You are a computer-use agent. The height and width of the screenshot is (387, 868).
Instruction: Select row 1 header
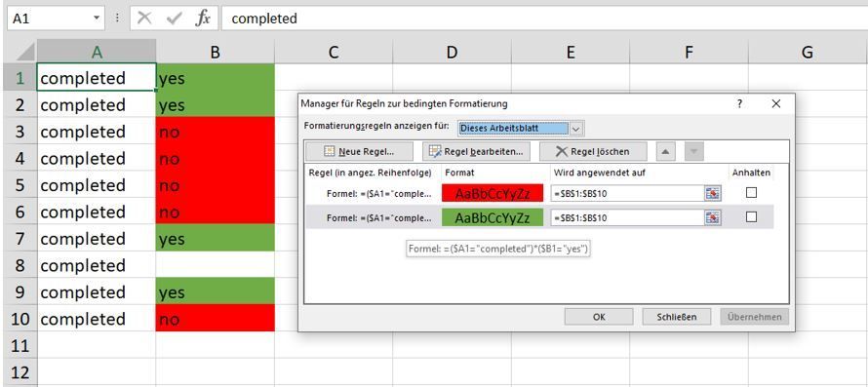click(20, 78)
